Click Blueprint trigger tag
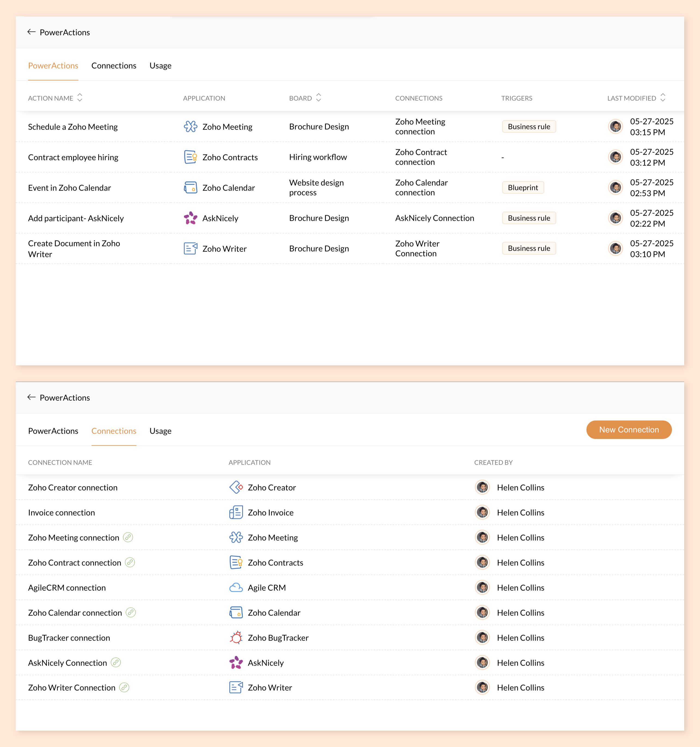Screen dimensions: 700x747 point(523,188)
